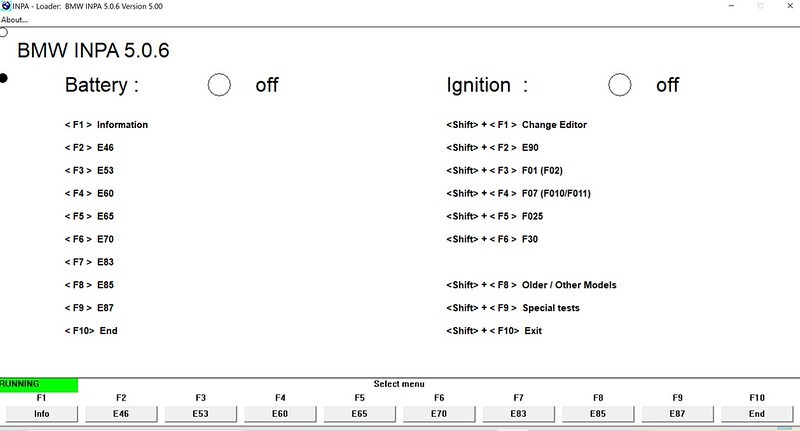Viewport: 800px width, 431px height.
Task: Click the F10 End button
Action: coord(757,414)
